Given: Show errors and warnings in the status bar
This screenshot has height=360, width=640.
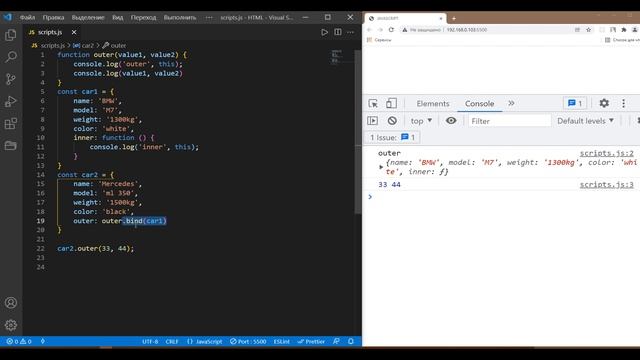Looking at the screenshot, I should [x=19, y=341].
